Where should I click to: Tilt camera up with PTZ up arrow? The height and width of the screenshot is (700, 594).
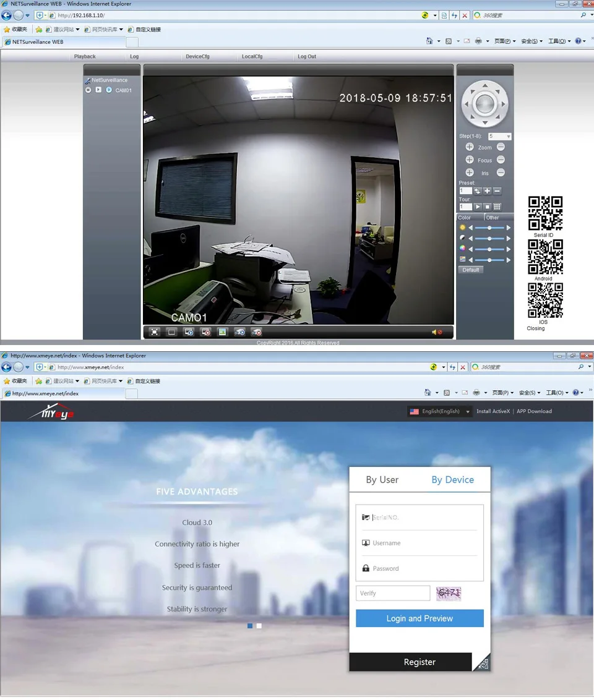pos(485,85)
